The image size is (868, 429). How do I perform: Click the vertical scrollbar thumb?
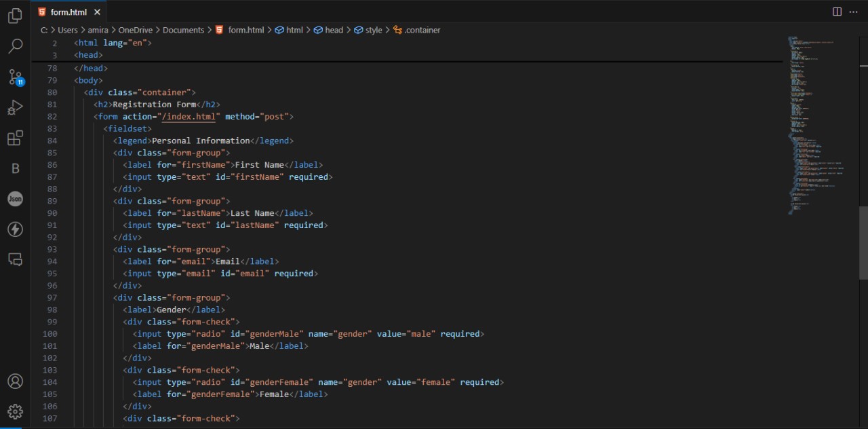[863, 243]
